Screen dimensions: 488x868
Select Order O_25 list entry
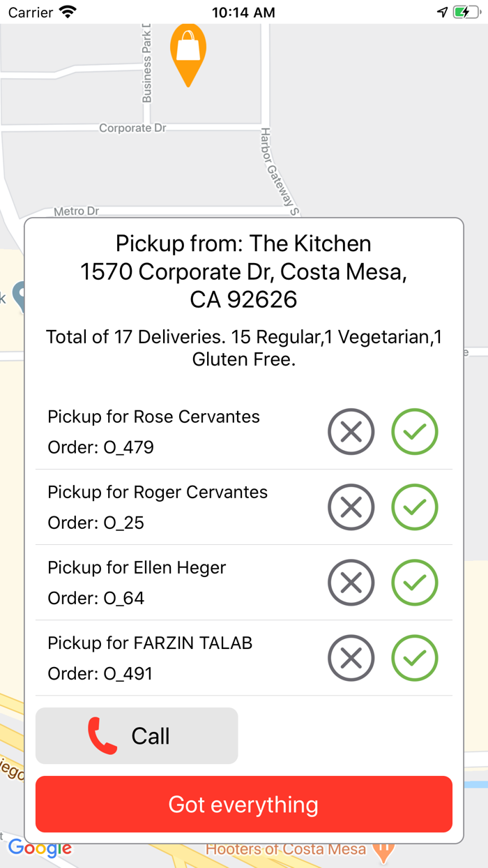[x=96, y=523]
